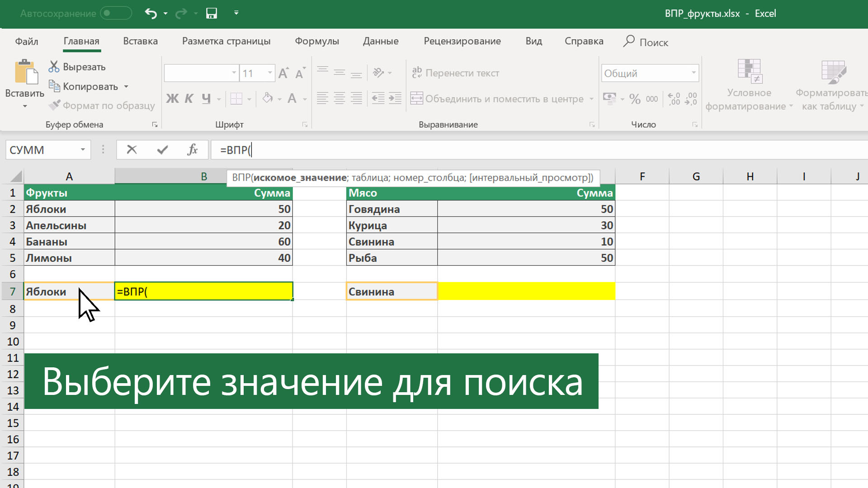This screenshot has width=868, height=488.
Task: Click Условное форматирование button
Action: 749,85
